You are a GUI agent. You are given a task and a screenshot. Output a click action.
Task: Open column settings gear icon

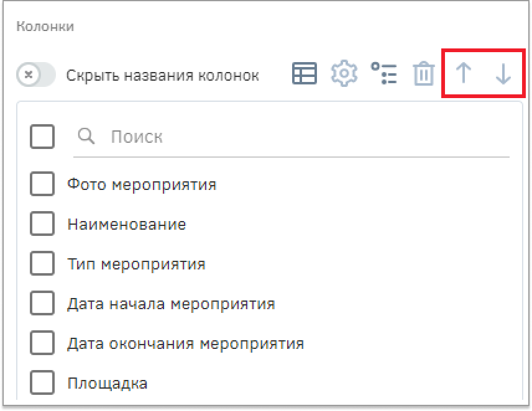click(x=344, y=73)
